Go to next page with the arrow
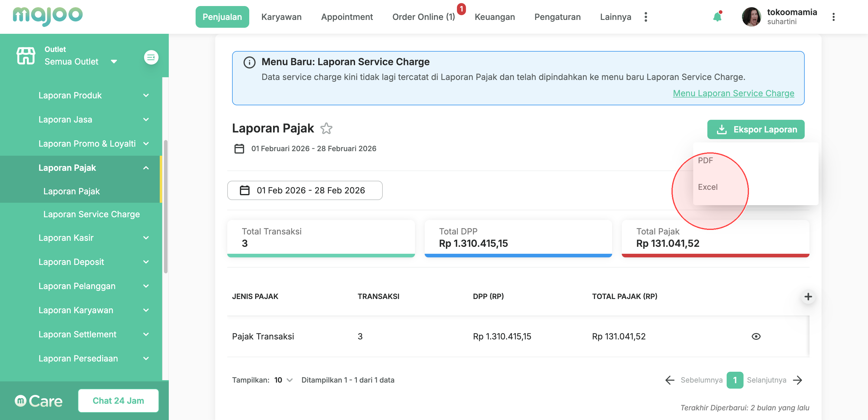Image resolution: width=868 pixels, height=420 pixels. coord(797,380)
